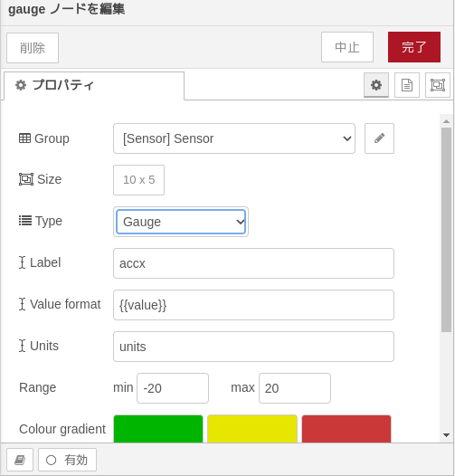Pick the green colour gradient swatch
Viewport: 455px width, 476px height.
(x=158, y=429)
